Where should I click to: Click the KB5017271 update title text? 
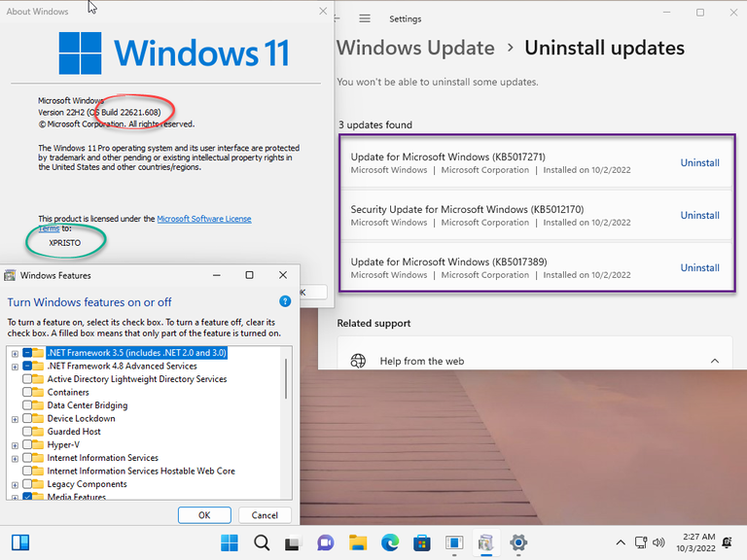(x=447, y=157)
